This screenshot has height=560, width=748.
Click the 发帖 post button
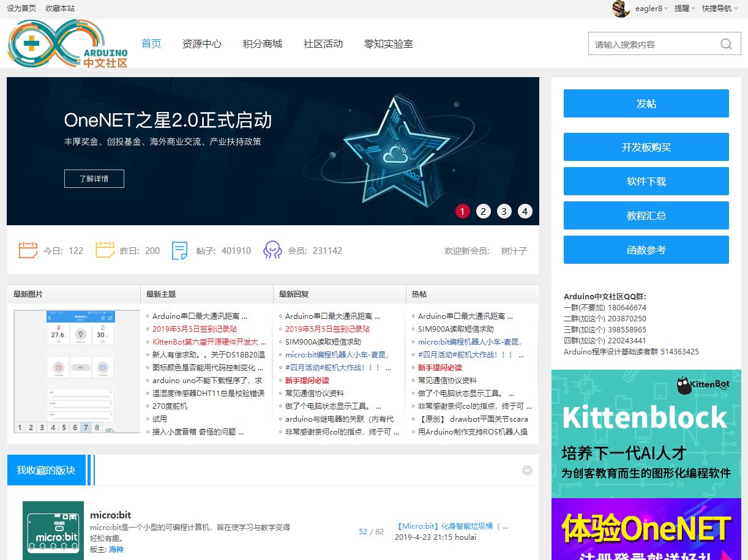[x=646, y=103]
